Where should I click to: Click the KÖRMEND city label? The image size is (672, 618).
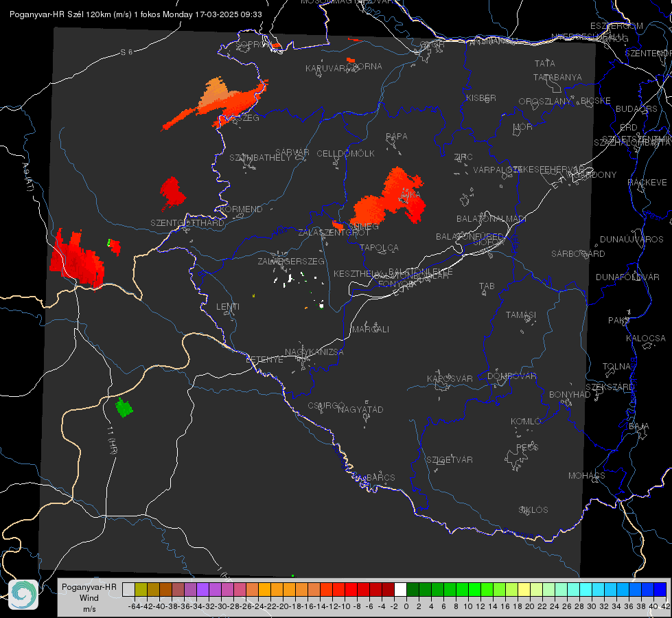[x=240, y=209]
